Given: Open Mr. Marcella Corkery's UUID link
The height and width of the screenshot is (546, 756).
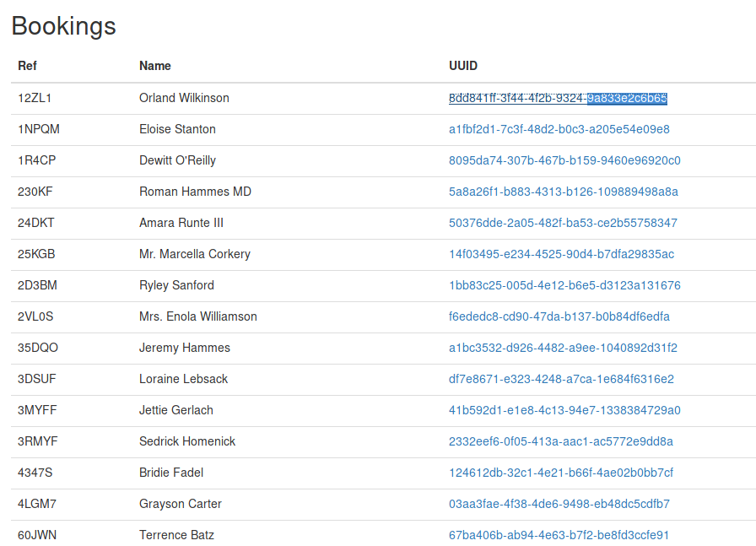Looking at the screenshot, I should pyautogui.click(x=561, y=254).
